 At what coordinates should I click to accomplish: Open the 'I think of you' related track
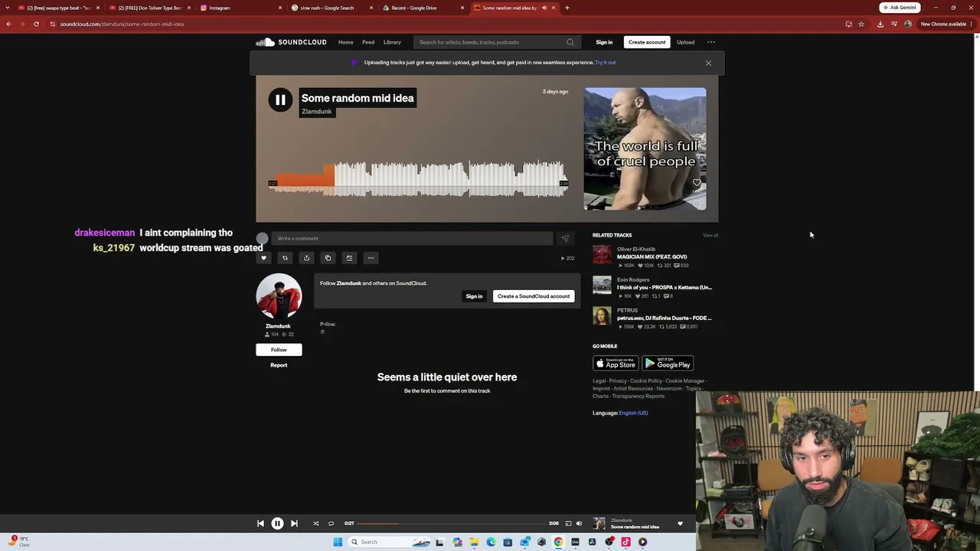665,288
